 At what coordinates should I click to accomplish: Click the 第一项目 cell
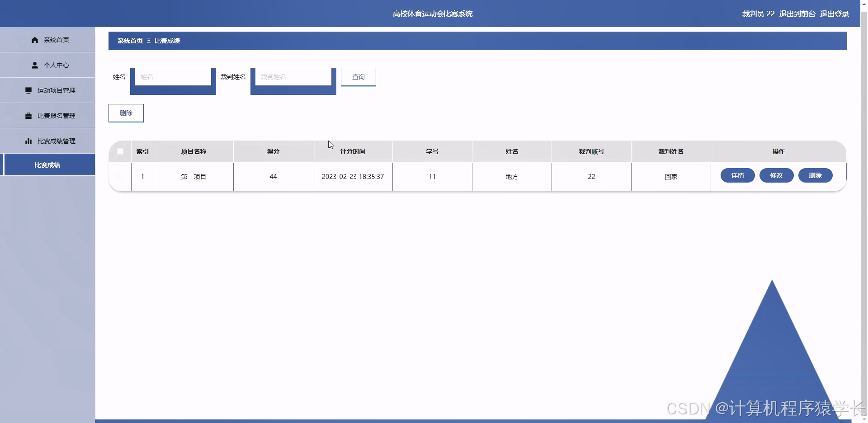(x=193, y=177)
